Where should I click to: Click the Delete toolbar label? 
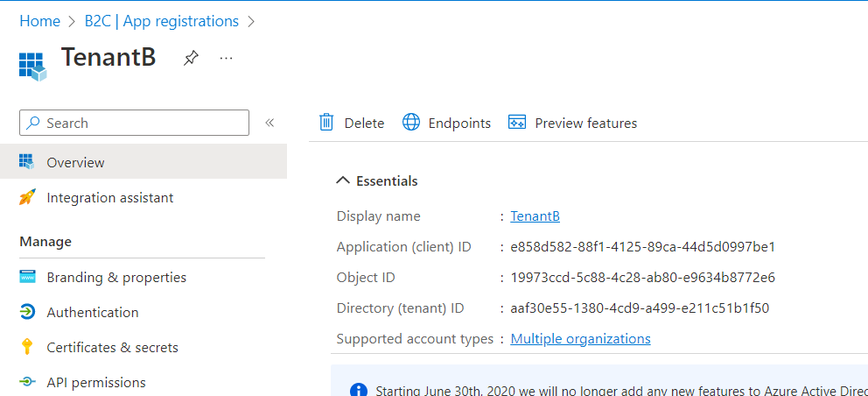coord(364,124)
